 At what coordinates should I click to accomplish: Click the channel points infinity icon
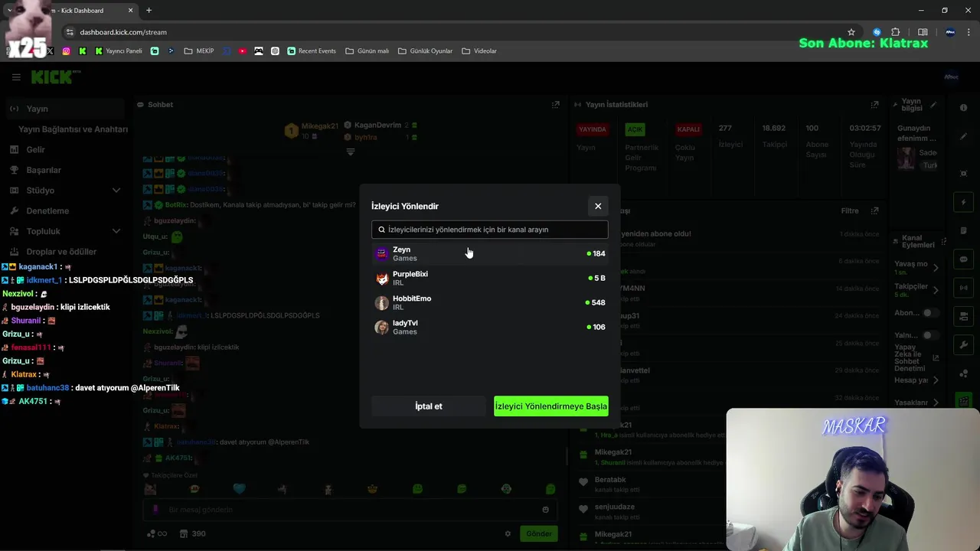[157, 534]
